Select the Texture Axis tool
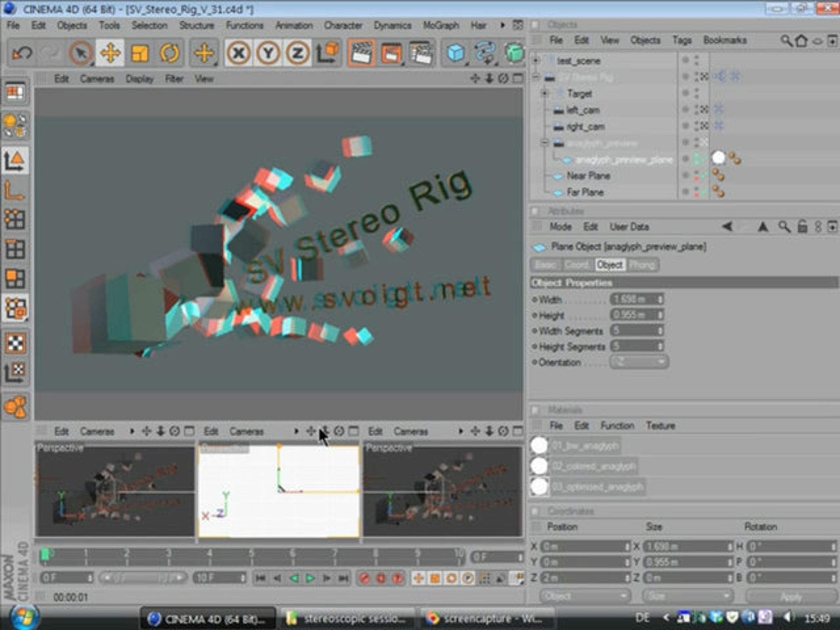The width and height of the screenshot is (840, 630). [x=15, y=372]
